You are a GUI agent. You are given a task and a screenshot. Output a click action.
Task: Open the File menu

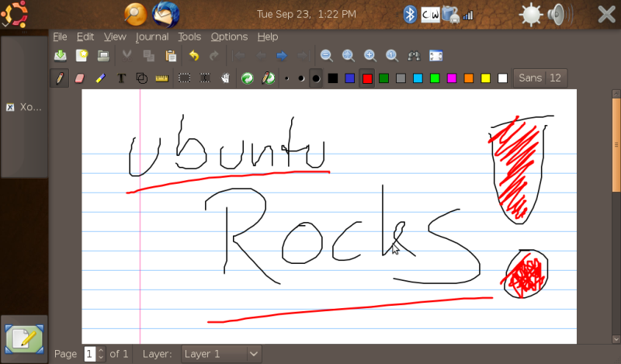60,36
